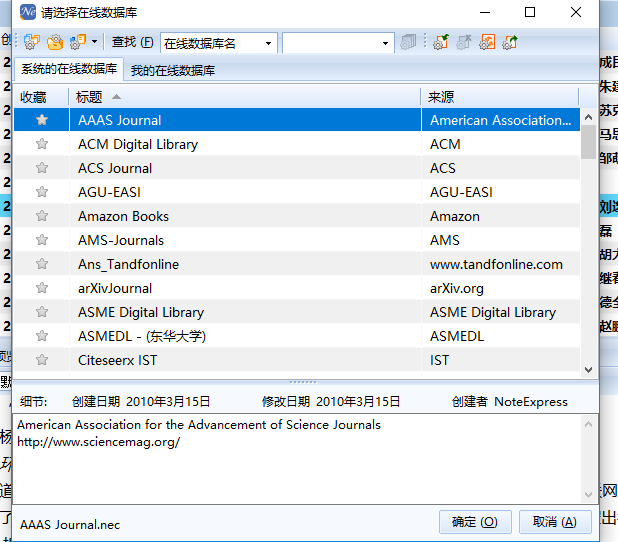Click the www.tandfonline.com source cell
This screenshot has width=618, height=542.
[501, 264]
